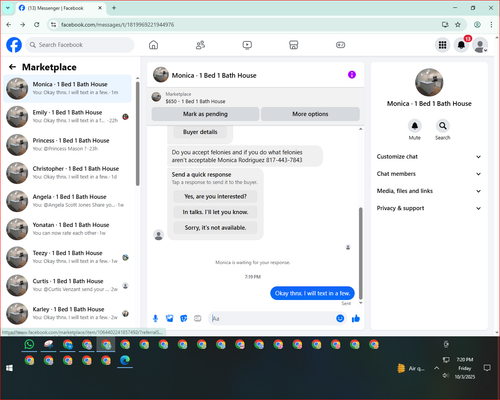Viewport: 500px width, 400px height.
Task: Open a new browser tab
Action: coord(114,8)
